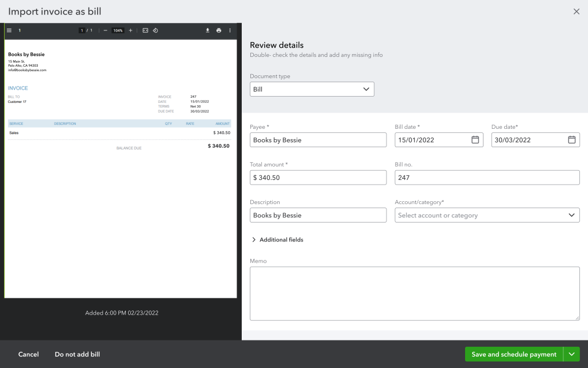
Task: Click 'Added 6:00 PM 02/23/2022' text
Action: [122, 313]
